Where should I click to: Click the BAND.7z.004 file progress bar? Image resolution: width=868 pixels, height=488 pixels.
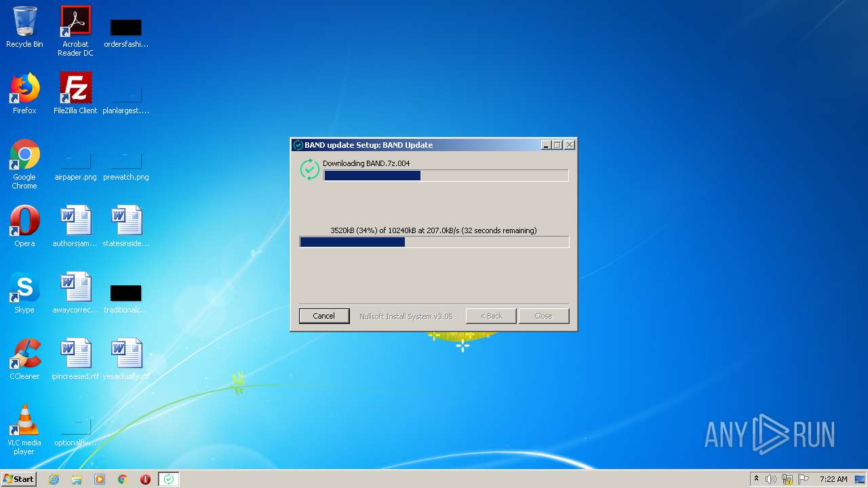tap(446, 176)
